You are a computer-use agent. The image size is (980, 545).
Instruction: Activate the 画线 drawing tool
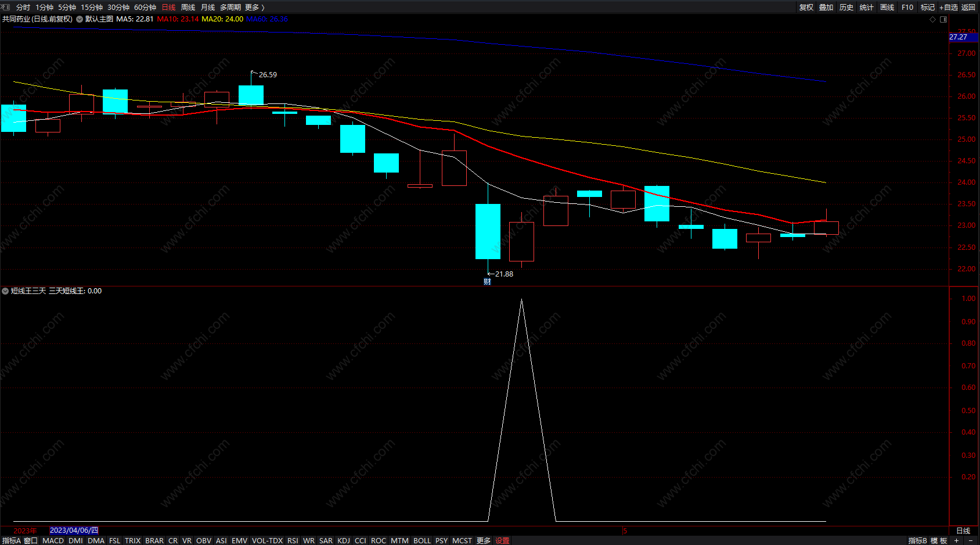[887, 7]
